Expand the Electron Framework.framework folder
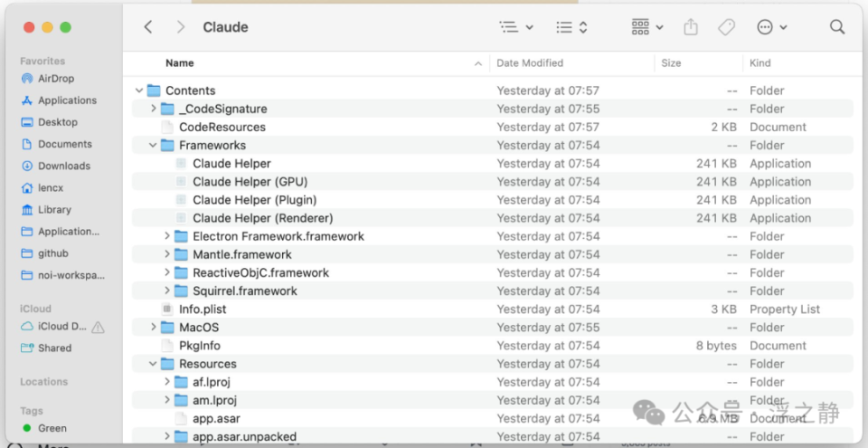Screen dimensions: 868x448 (x=167, y=236)
